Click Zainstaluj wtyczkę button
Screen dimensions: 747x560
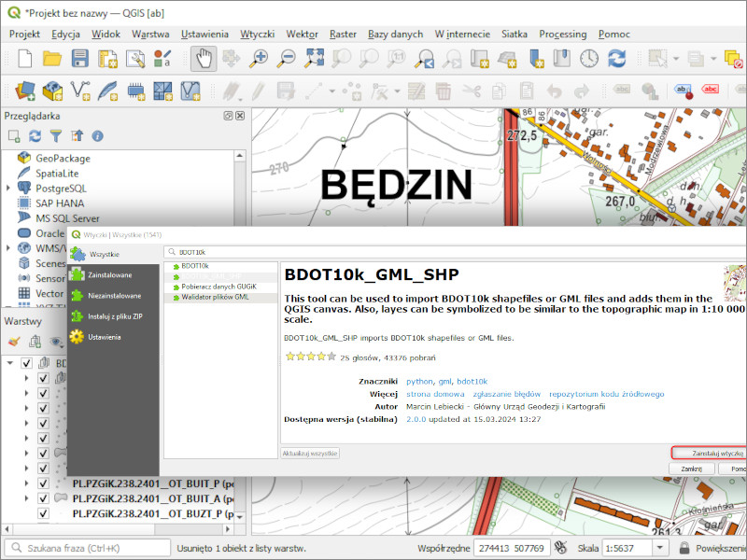coord(710,454)
